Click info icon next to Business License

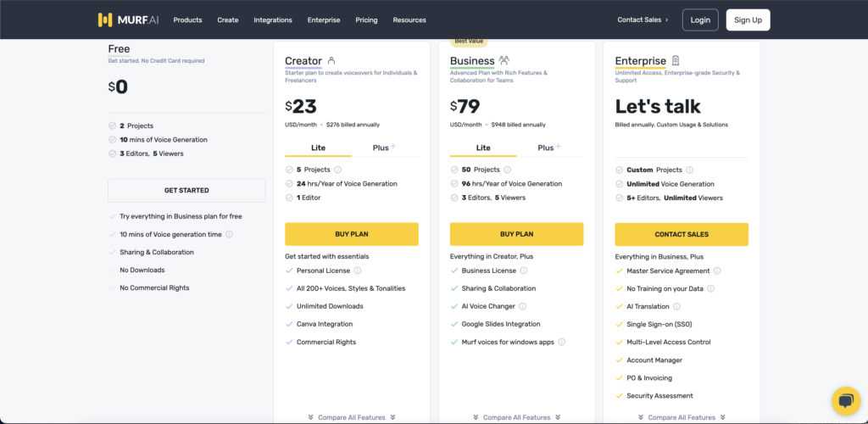coord(523,271)
